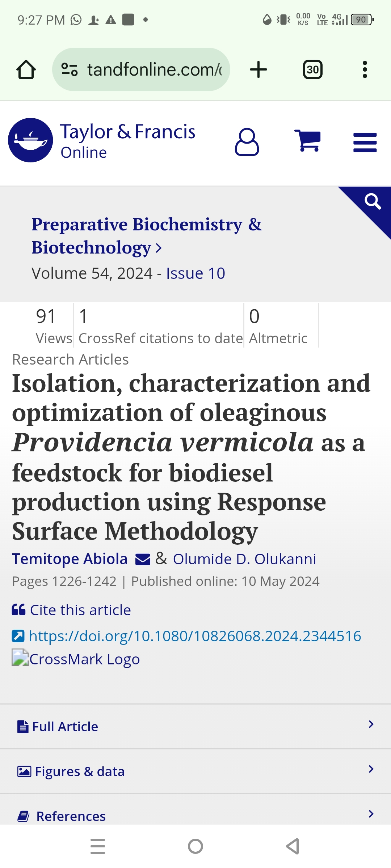
Task: Tap the tandfonline.com address bar
Action: tap(141, 69)
